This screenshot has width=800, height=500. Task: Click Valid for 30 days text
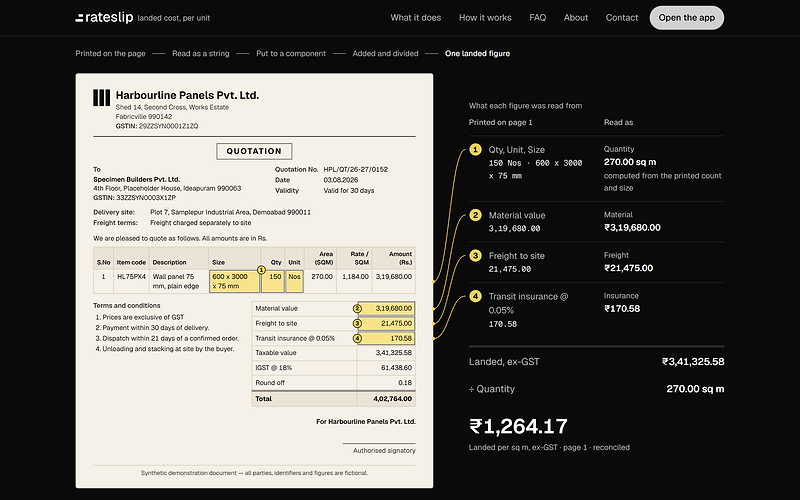349,190
